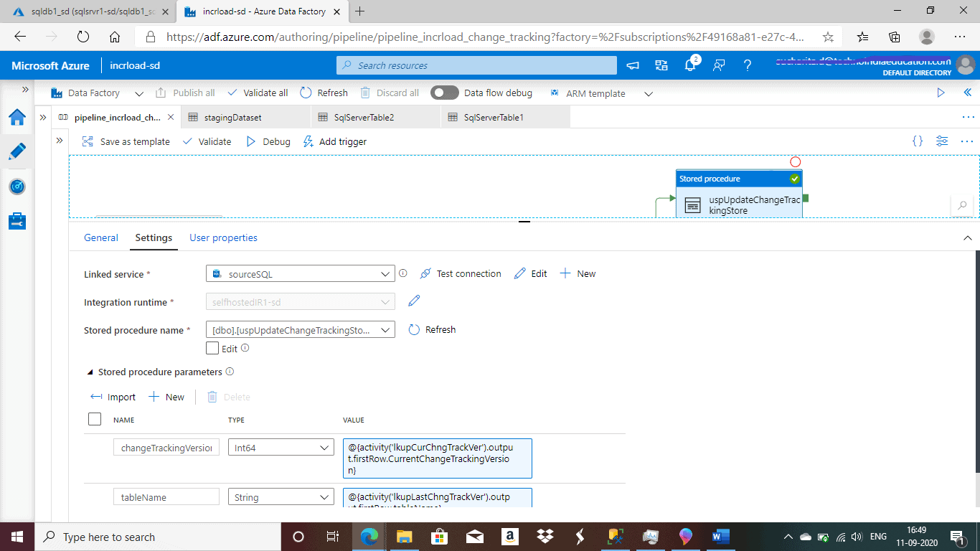Viewport: 980px width, 551px height.
Task: Click Refresh in the top toolbar
Action: pyautogui.click(x=324, y=93)
